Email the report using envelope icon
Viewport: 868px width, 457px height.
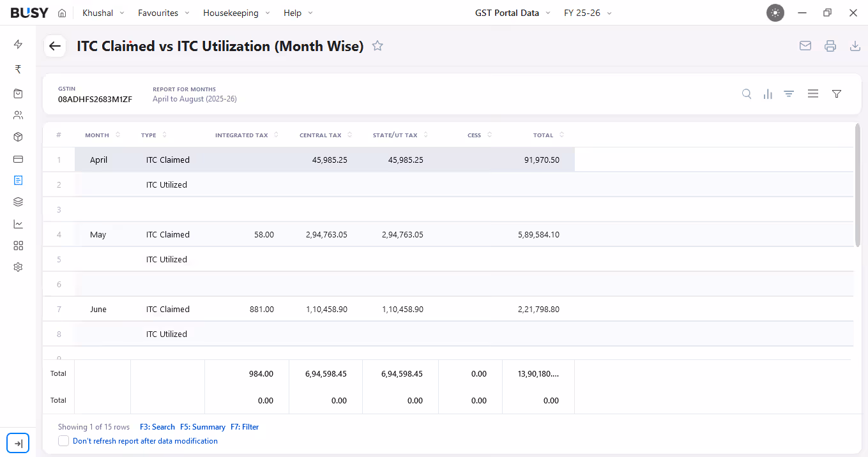pyautogui.click(x=805, y=46)
